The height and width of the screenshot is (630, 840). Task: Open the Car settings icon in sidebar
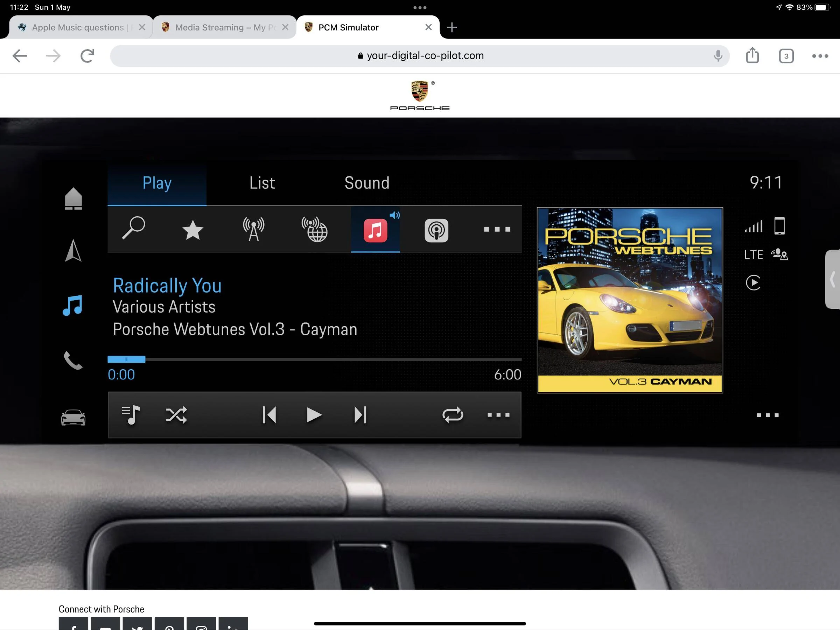pos(73,417)
